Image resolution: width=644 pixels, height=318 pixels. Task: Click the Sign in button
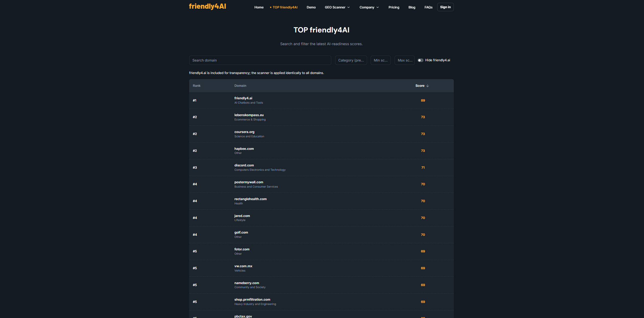[x=445, y=7]
